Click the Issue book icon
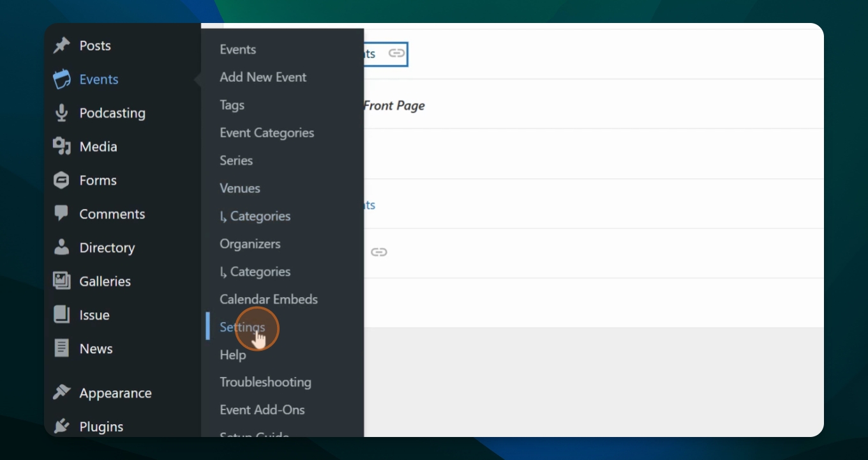Viewport: 868px width, 460px height. point(62,314)
